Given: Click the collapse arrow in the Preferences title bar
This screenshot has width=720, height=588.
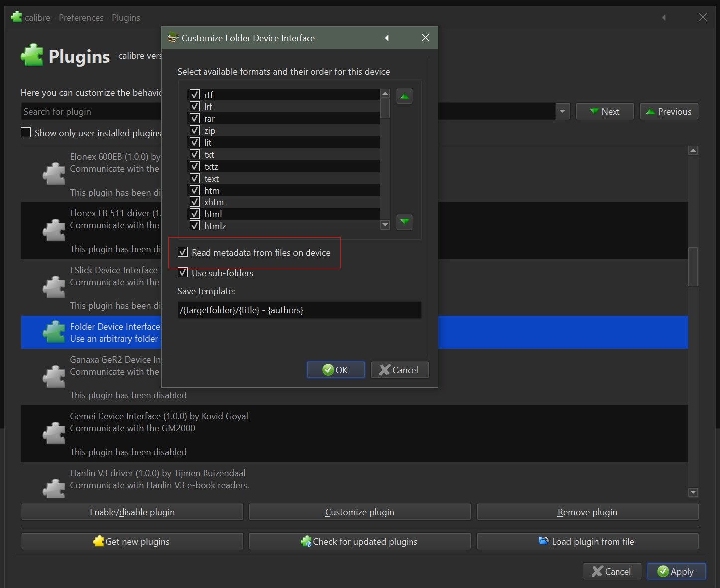Looking at the screenshot, I should [664, 17].
